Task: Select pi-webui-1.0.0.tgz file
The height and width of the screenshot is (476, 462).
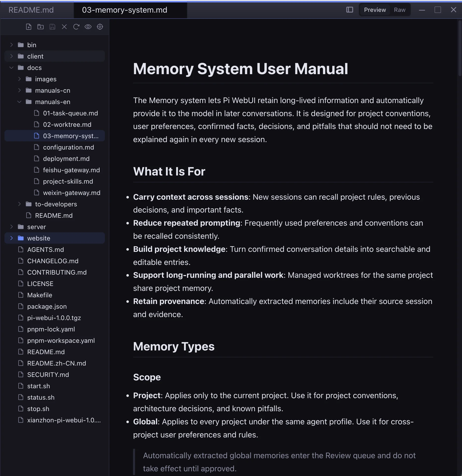Action: pyautogui.click(x=55, y=318)
